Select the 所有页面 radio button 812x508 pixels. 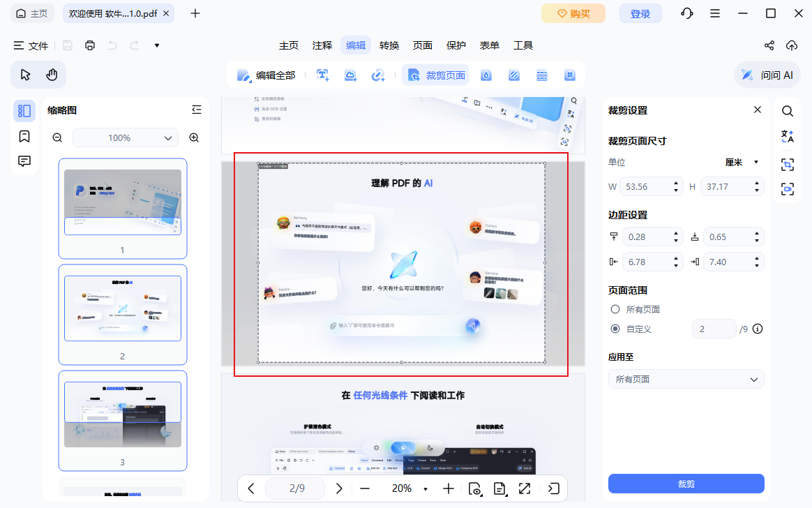[x=615, y=309]
